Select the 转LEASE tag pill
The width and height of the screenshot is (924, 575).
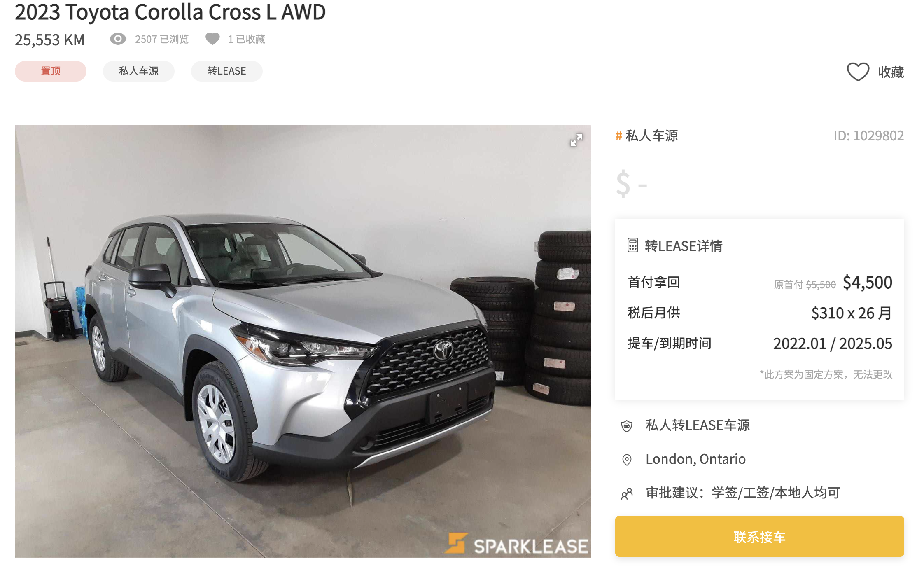click(x=227, y=71)
